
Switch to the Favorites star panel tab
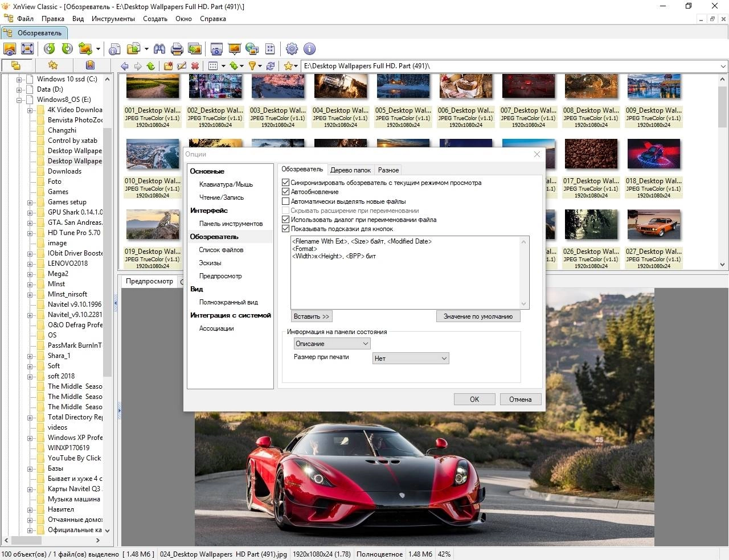[x=53, y=65]
